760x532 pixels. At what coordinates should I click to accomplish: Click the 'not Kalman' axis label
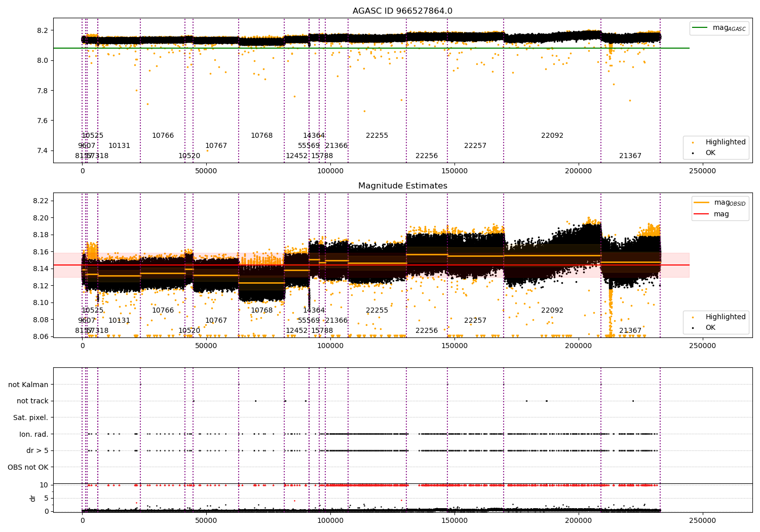point(28,385)
